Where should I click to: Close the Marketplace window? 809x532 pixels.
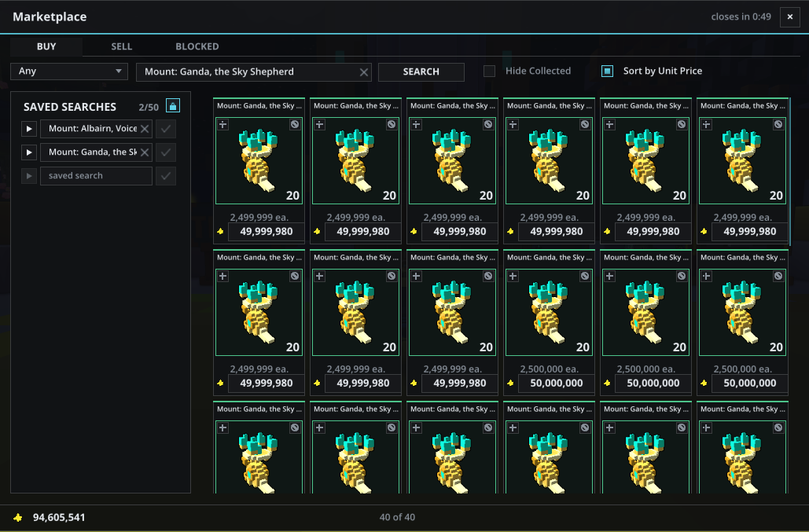coord(790,17)
